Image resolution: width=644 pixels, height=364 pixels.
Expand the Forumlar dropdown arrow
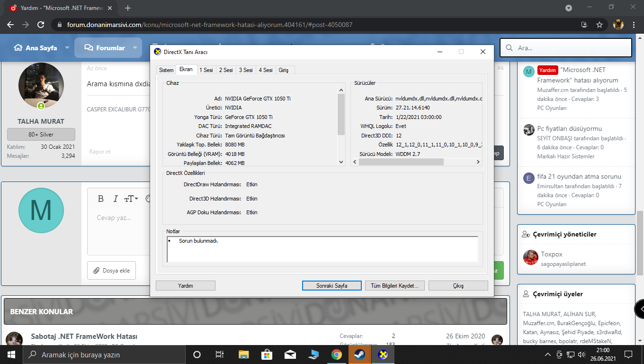point(135,48)
